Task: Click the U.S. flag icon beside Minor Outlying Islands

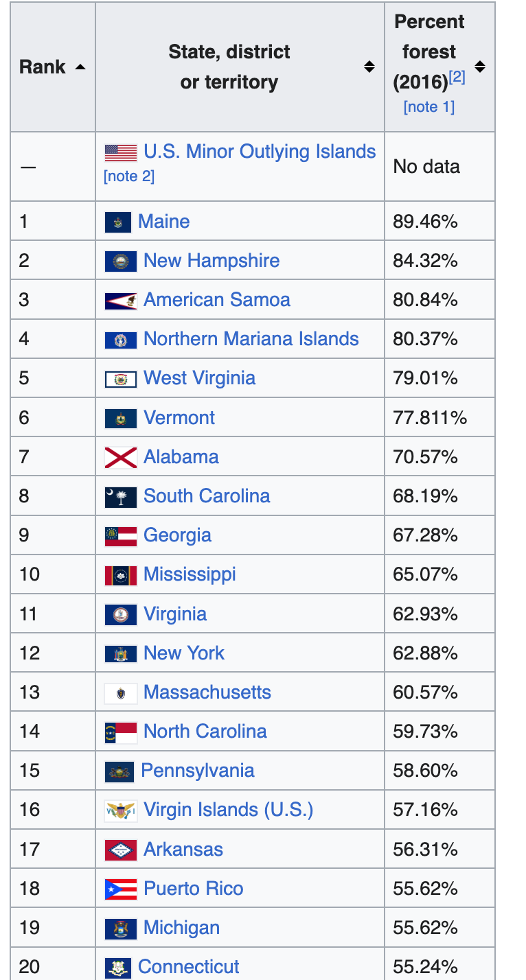Action: click(x=120, y=152)
